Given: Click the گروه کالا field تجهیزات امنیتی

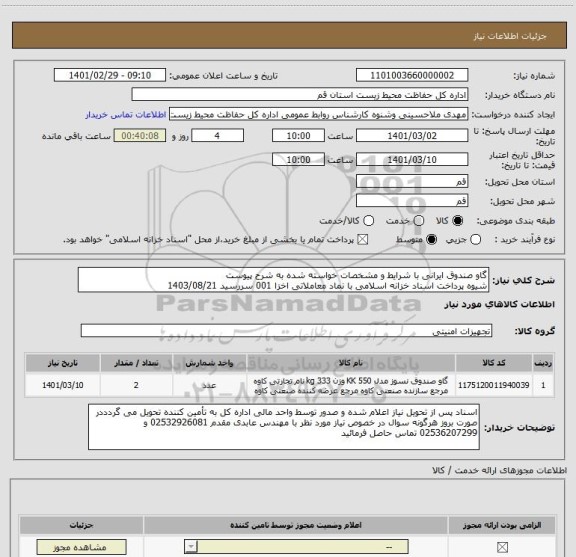Looking at the screenshot, I should pyautogui.click(x=286, y=331).
